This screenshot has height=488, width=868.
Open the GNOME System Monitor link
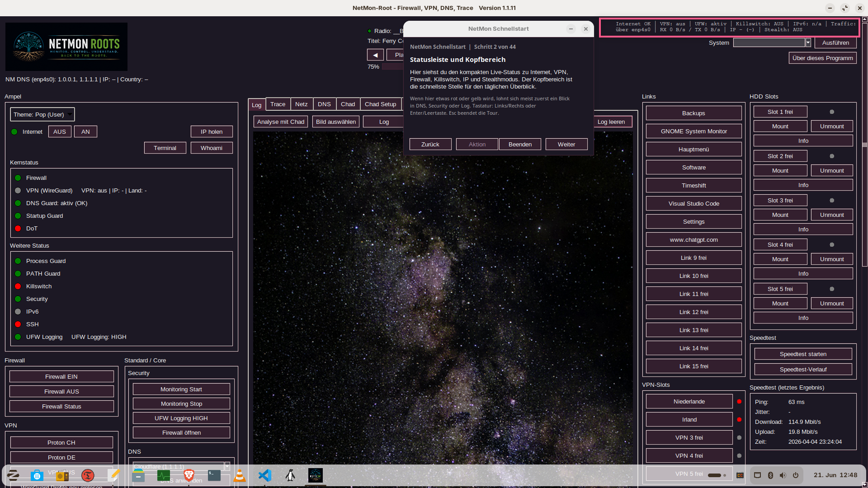coord(694,131)
